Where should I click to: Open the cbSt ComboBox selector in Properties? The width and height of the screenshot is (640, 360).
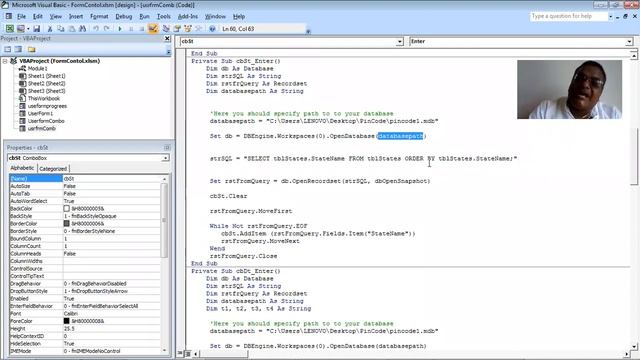[x=165, y=158]
